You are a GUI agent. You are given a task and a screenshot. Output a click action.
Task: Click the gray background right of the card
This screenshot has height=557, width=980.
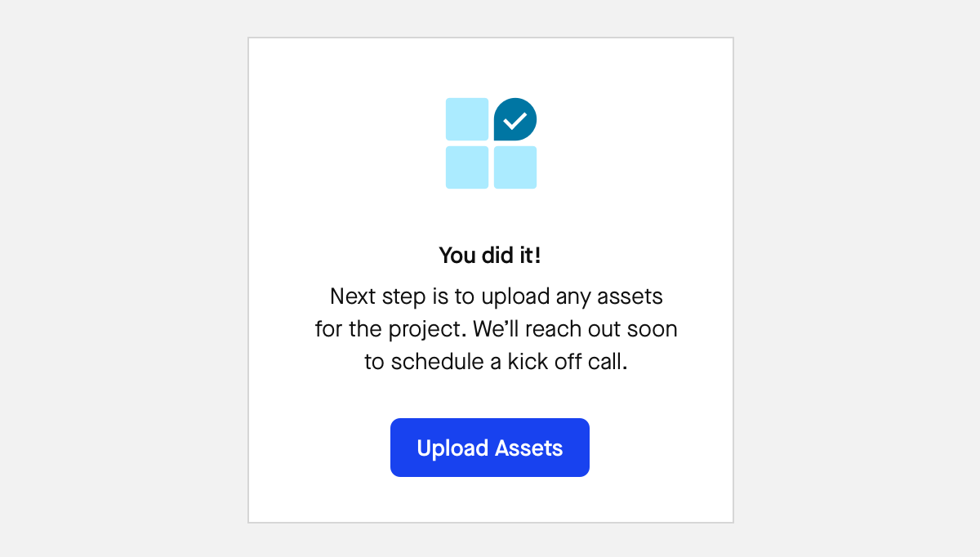[857, 278]
